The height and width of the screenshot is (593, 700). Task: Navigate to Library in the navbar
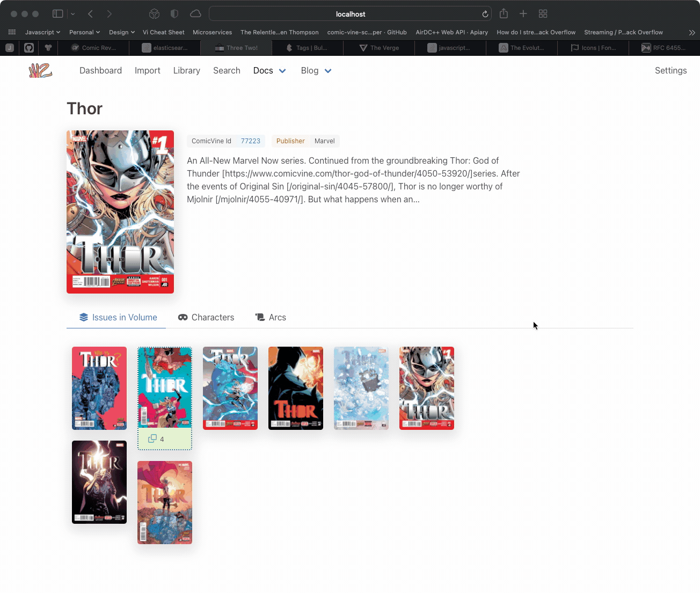pos(186,70)
